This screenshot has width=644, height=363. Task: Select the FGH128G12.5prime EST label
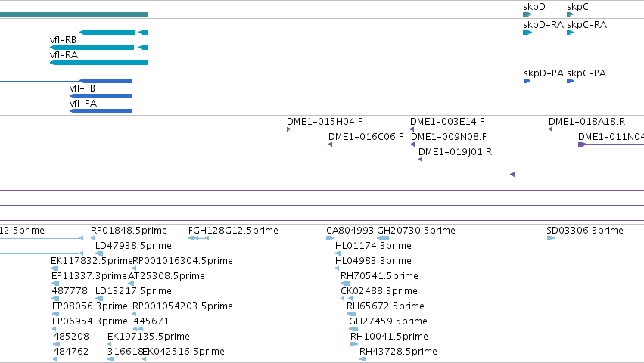pos(233,231)
